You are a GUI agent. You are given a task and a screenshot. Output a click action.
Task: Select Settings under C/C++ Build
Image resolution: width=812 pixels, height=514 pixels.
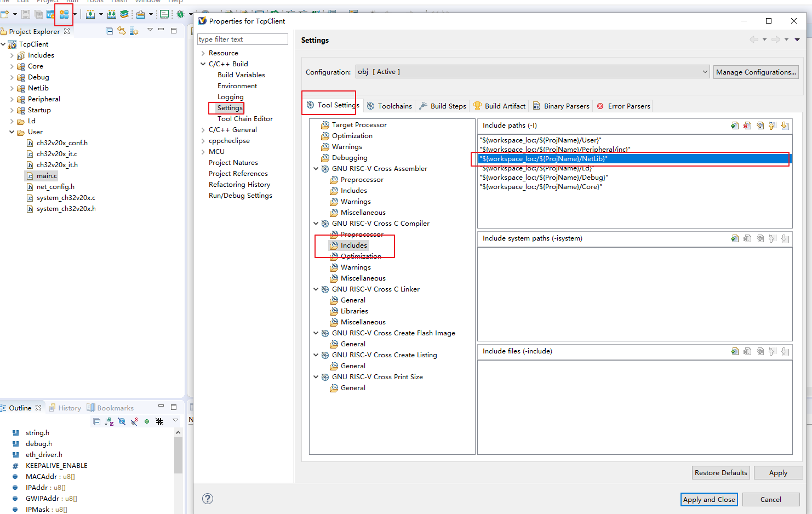[230, 108]
